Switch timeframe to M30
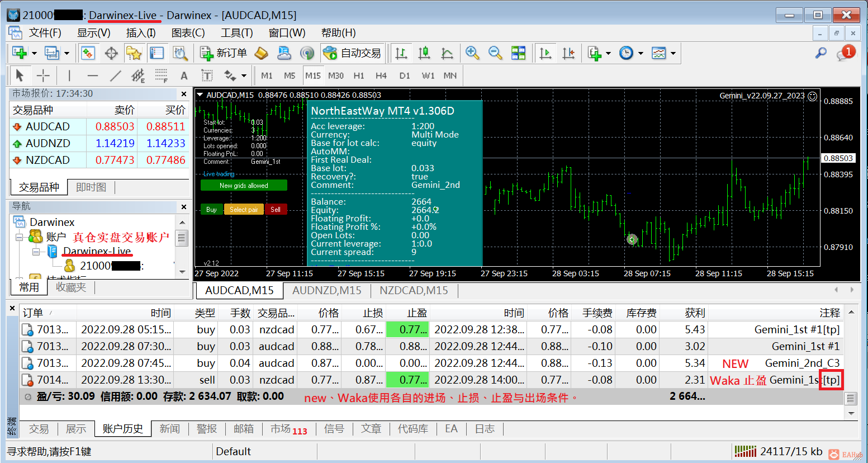Screen dimensions: 868x463 click(x=336, y=75)
